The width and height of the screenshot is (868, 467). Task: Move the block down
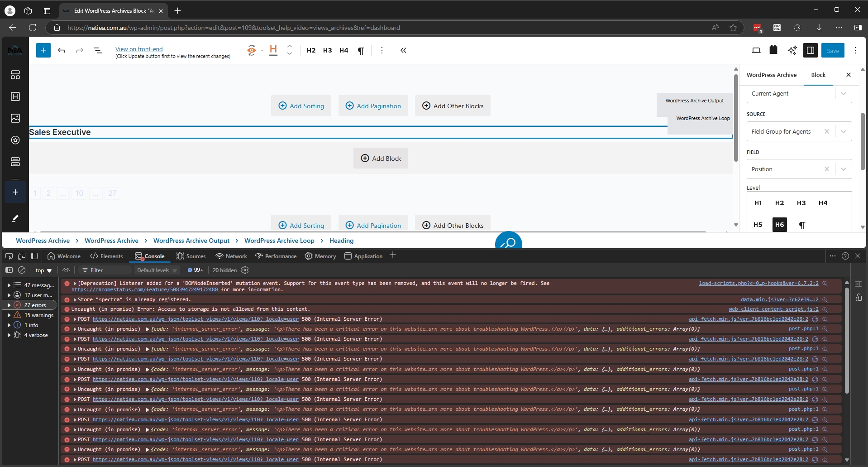click(x=290, y=54)
